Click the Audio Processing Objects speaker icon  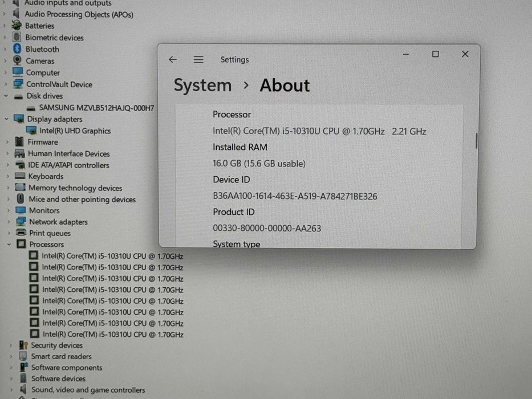click(x=16, y=14)
